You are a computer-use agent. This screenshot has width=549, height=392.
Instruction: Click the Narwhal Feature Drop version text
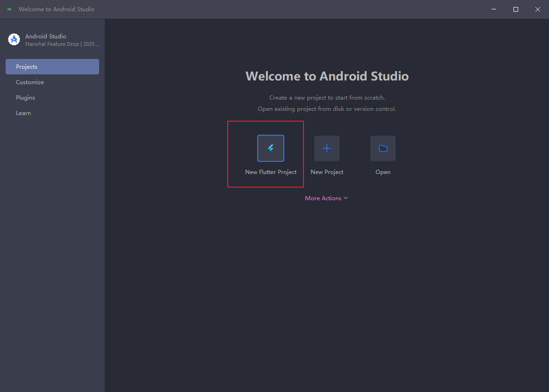pyautogui.click(x=62, y=44)
